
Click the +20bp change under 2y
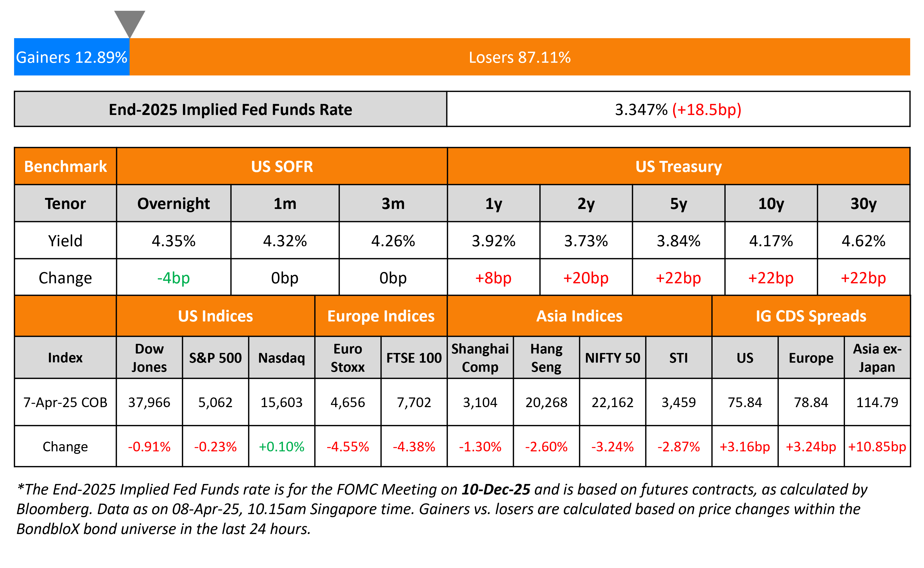pos(586,278)
